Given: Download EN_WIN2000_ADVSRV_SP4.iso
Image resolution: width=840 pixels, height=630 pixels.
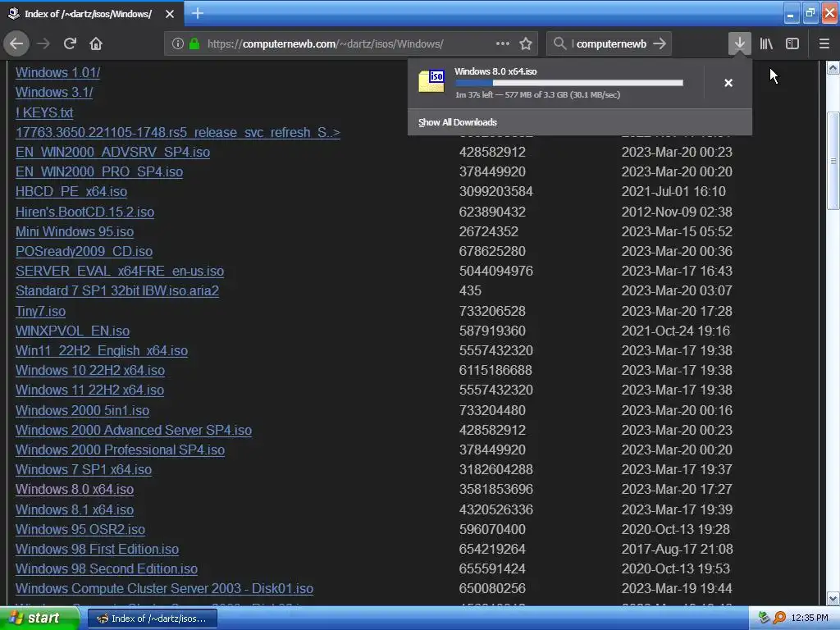Looking at the screenshot, I should point(112,152).
